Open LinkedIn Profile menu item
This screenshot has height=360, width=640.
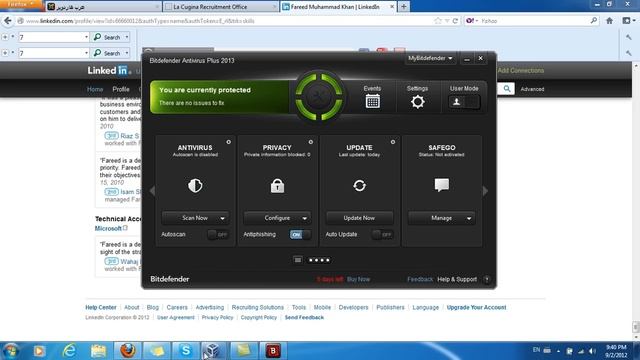click(x=121, y=89)
